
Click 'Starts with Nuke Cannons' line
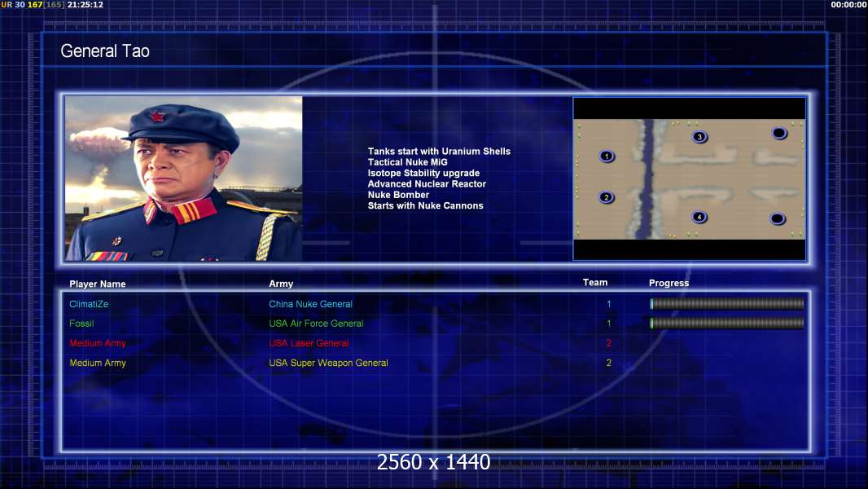pyautogui.click(x=425, y=205)
